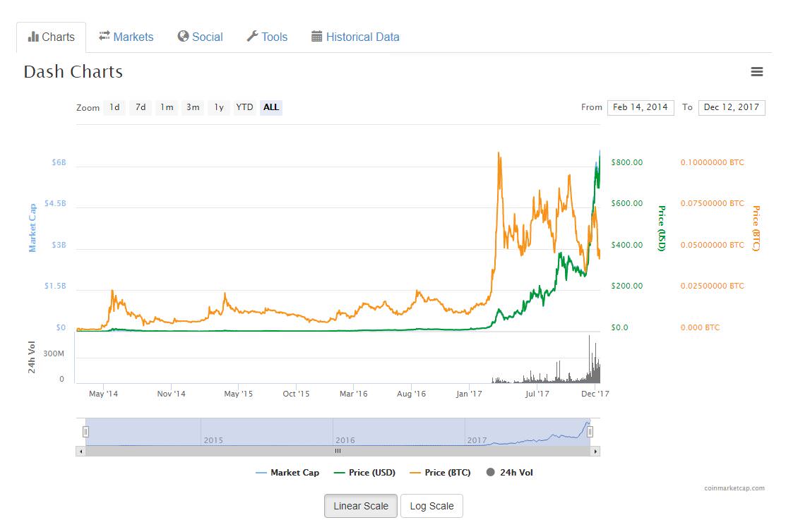Click the $6B market cap axis label
810x532 pixels.
[59, 162]
